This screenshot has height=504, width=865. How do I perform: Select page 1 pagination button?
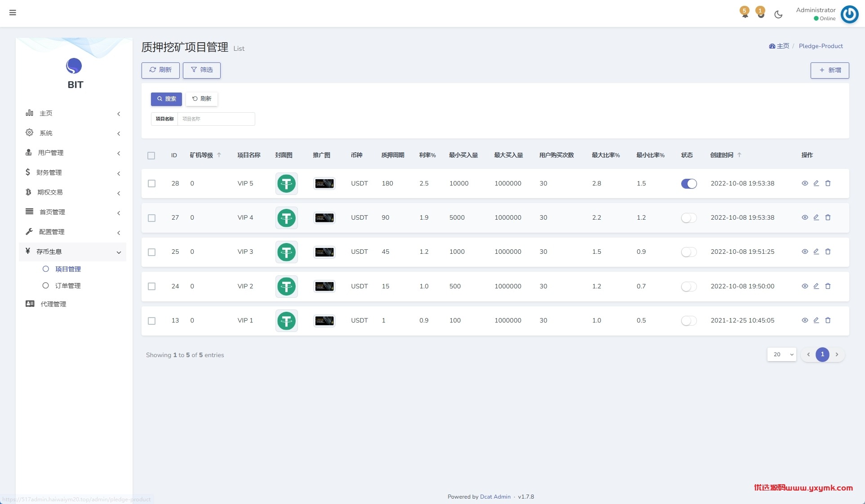tap(822, 354)
